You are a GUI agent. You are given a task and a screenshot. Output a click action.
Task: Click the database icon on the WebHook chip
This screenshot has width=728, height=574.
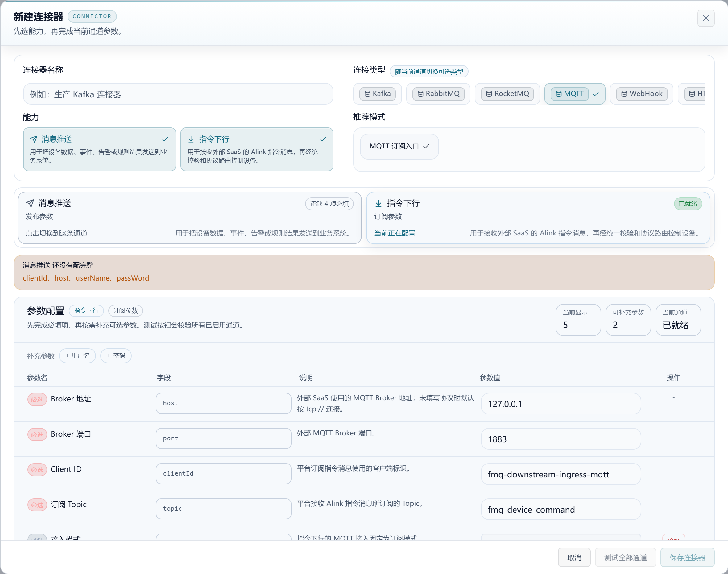[x=624, y=94]
